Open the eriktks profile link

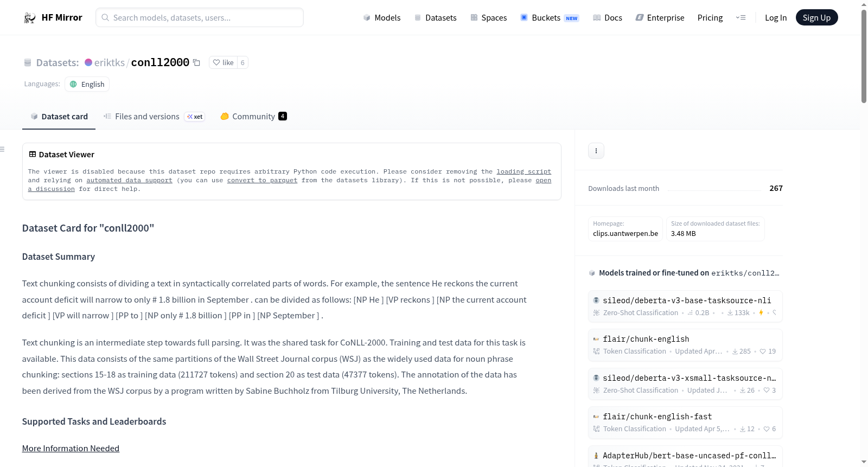[x=110, y=63]
